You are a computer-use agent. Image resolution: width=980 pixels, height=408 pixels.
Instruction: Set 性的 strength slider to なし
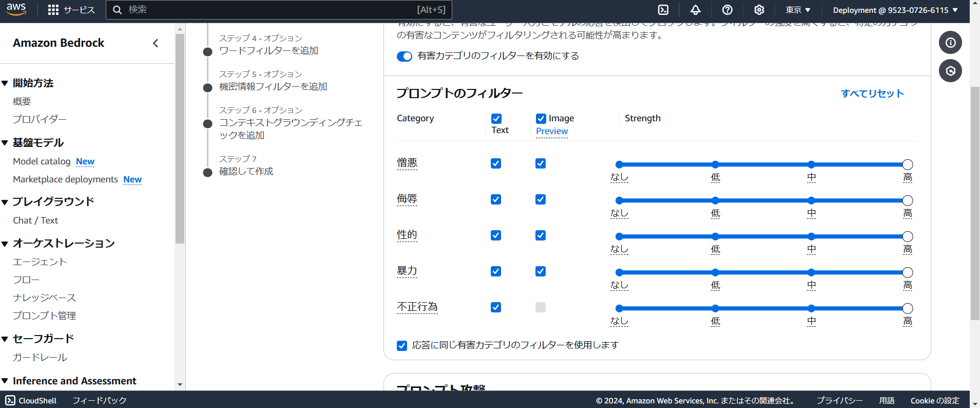pos(619,236)
